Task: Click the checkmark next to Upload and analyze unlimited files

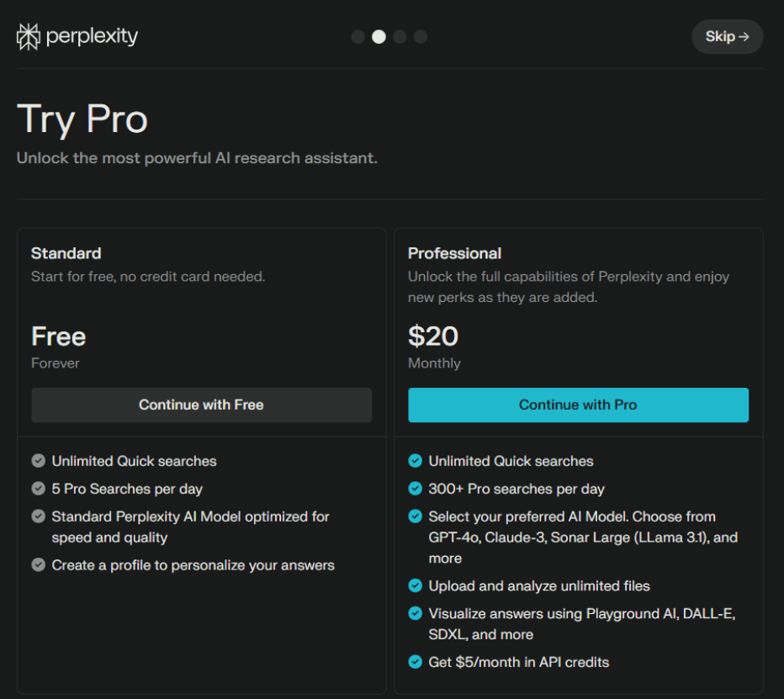Action: (415, 585)
